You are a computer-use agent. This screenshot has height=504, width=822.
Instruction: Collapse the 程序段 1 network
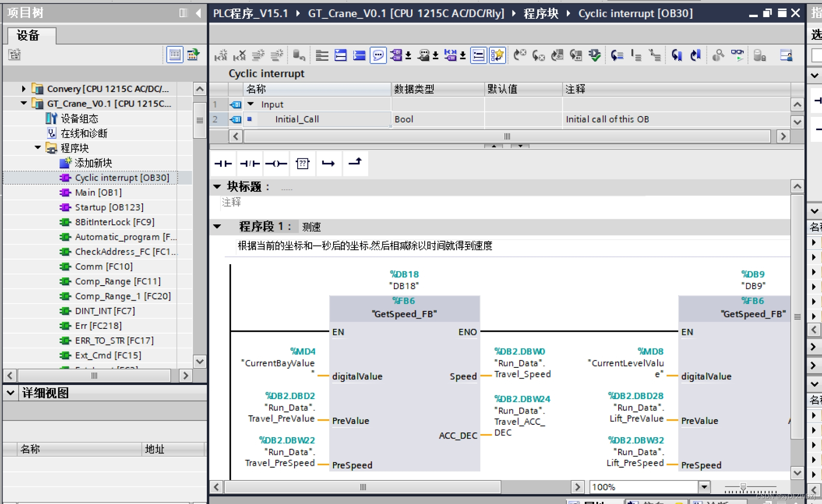(217, 227)
